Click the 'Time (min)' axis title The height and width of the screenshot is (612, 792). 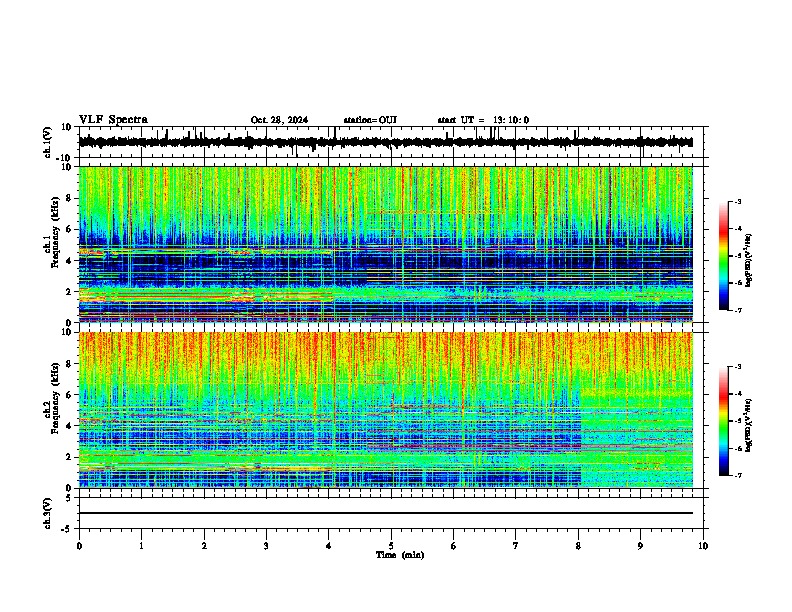[400, 555]
